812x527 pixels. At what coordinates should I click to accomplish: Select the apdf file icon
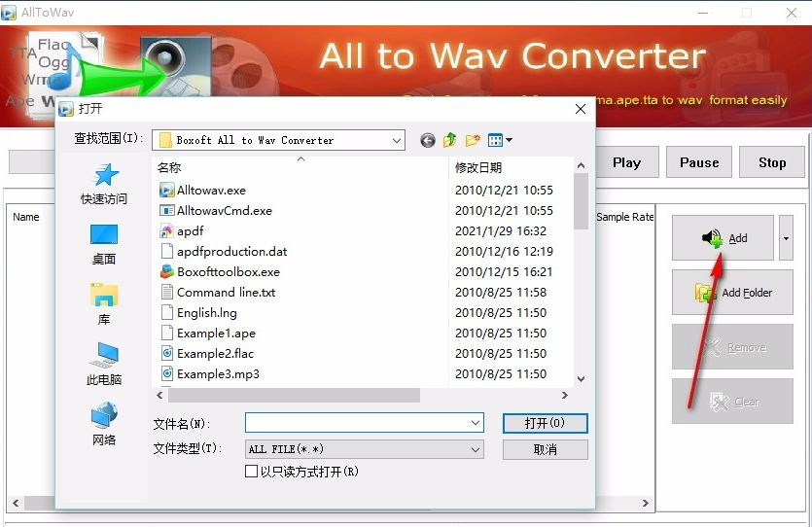(x=166, y=230)
